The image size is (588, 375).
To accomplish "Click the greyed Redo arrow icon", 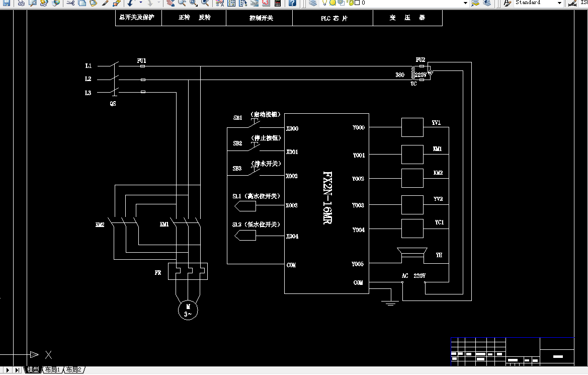I will tap(149, 3).
